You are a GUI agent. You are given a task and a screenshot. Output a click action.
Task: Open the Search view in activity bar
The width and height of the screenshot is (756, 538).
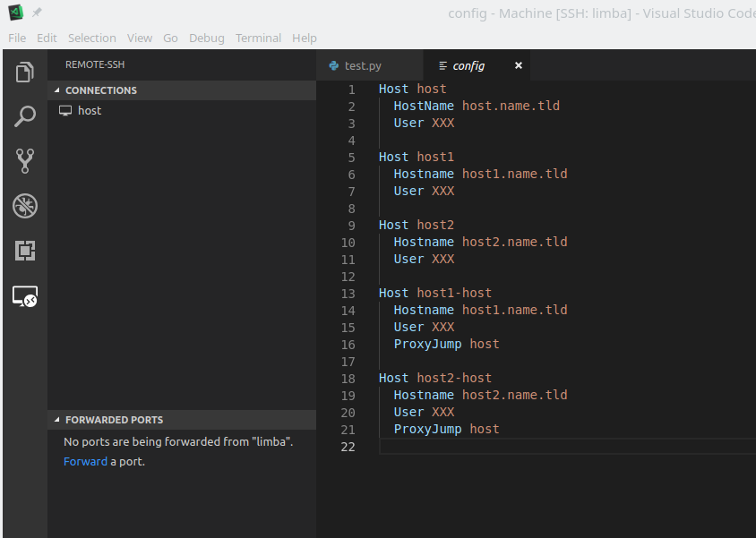(x=24, y=116)
